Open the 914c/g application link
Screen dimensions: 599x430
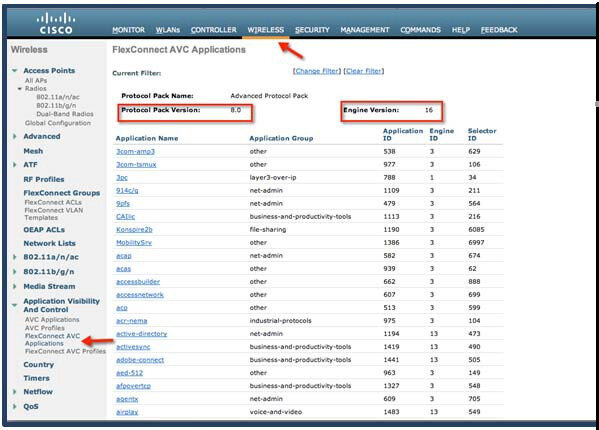pos(127,191)
